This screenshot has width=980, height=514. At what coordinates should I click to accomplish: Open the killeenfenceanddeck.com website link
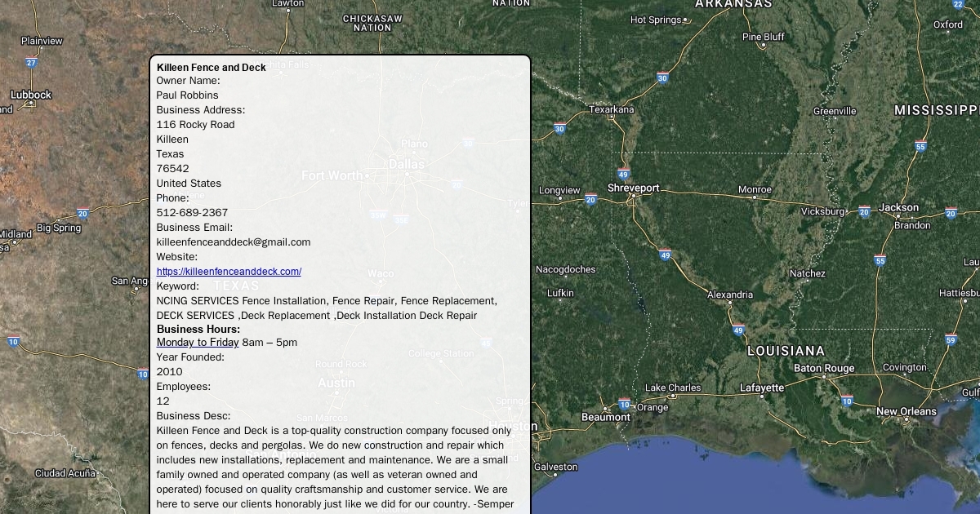coord(229,272)
